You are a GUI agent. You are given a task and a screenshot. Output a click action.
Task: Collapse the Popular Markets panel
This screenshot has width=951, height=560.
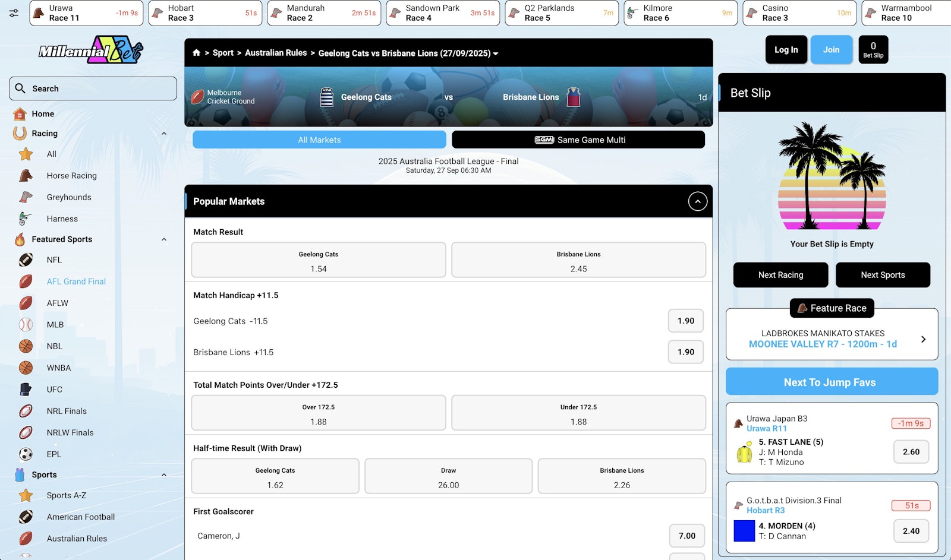point(697,201)
